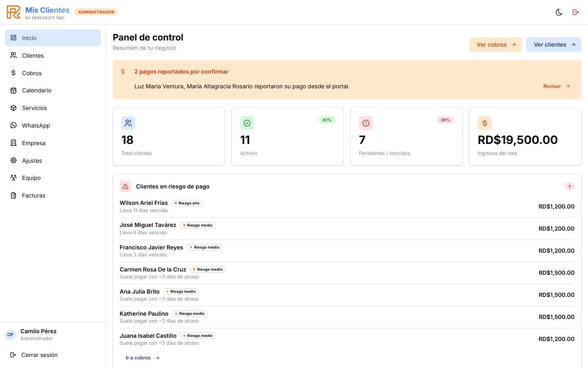
Task: Click the Clientes people icon in sidebar
Action: [x=13, y=55]
